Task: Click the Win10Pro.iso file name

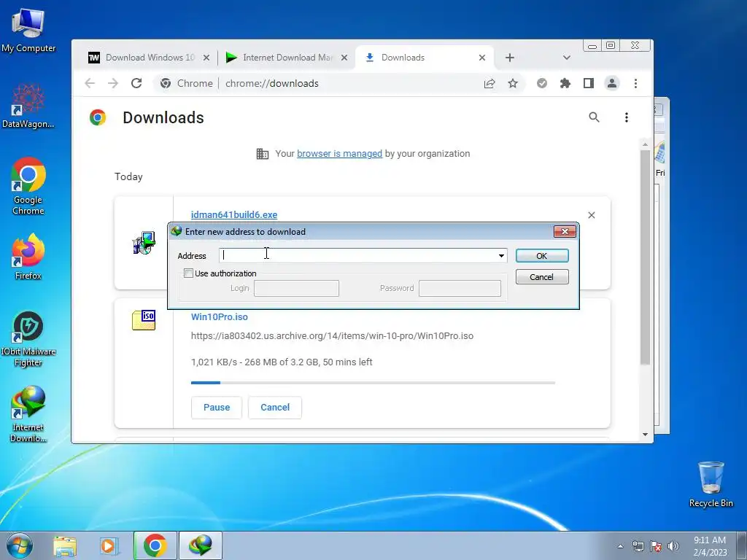Action: [x=219, y=316]
